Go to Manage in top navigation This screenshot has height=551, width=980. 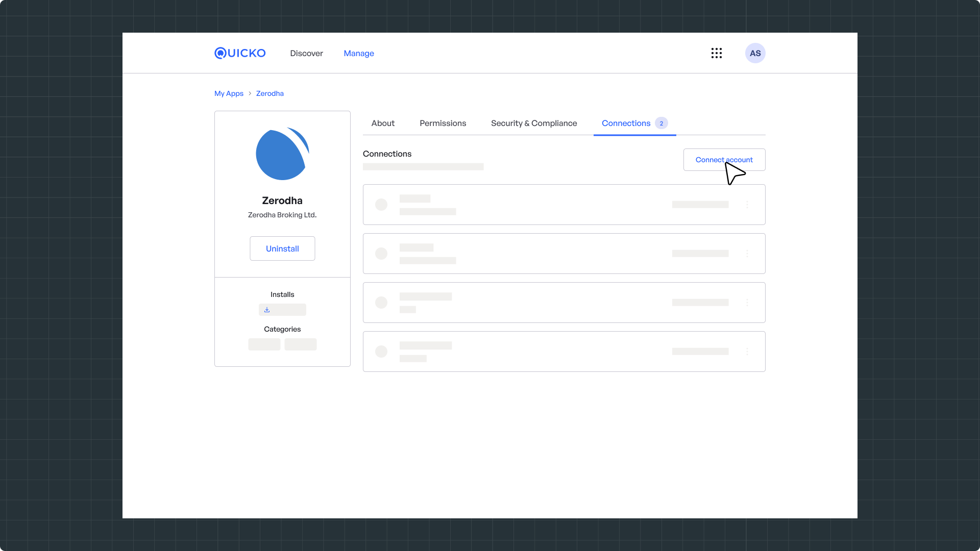click(x=359, y=53)
